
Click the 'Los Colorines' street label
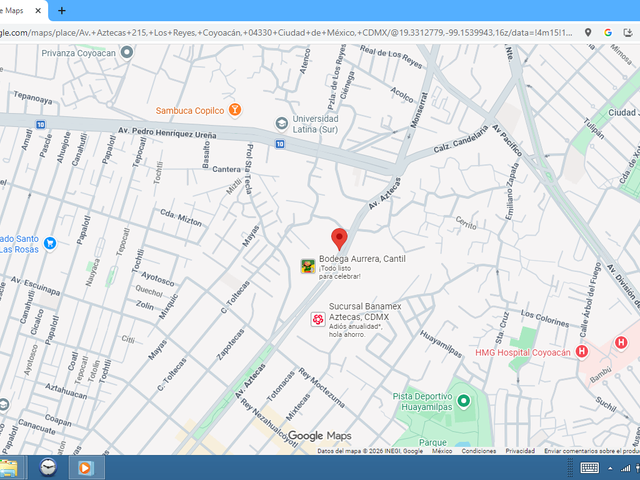point(544,318)
